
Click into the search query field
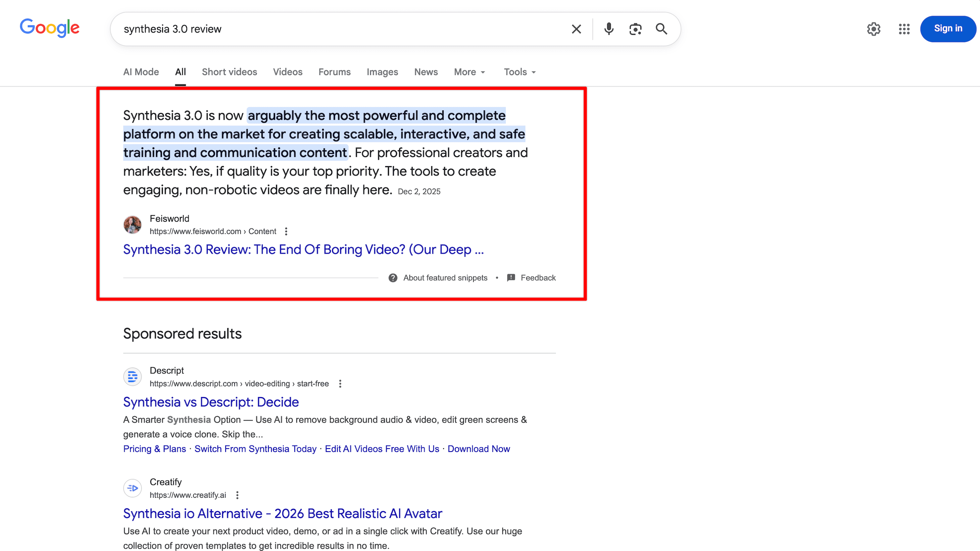click(342, 29)
